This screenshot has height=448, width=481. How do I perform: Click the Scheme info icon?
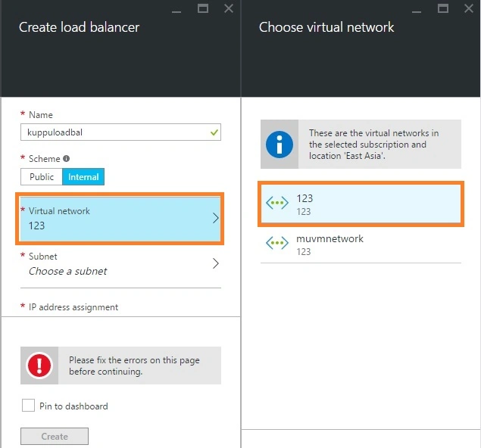pos(66,158)
